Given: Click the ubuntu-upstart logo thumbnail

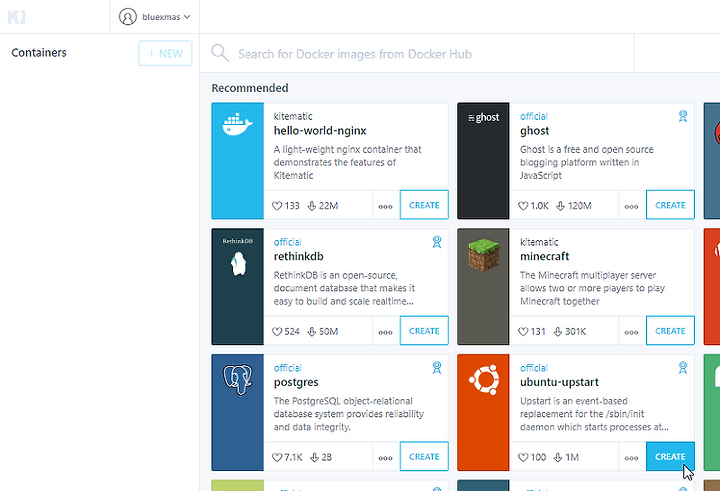Looking at the screenshot, I should [483, 412].
